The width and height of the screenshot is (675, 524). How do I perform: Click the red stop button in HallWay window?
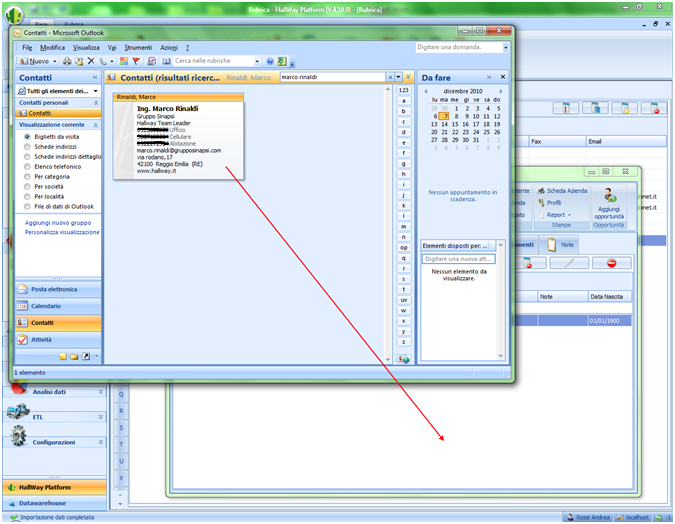click(x=612, y=263)
